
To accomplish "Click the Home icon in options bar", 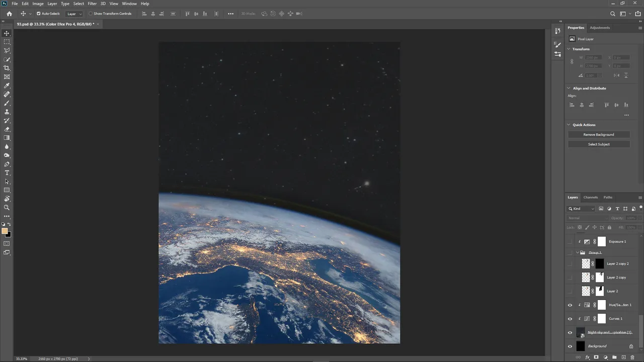I will [9, 14].
